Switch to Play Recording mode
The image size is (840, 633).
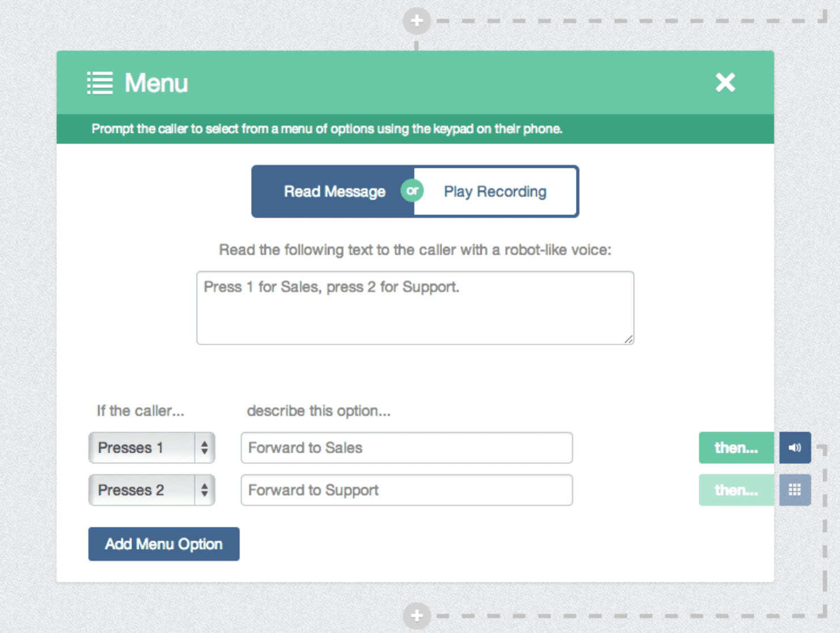tap(494, 191)
